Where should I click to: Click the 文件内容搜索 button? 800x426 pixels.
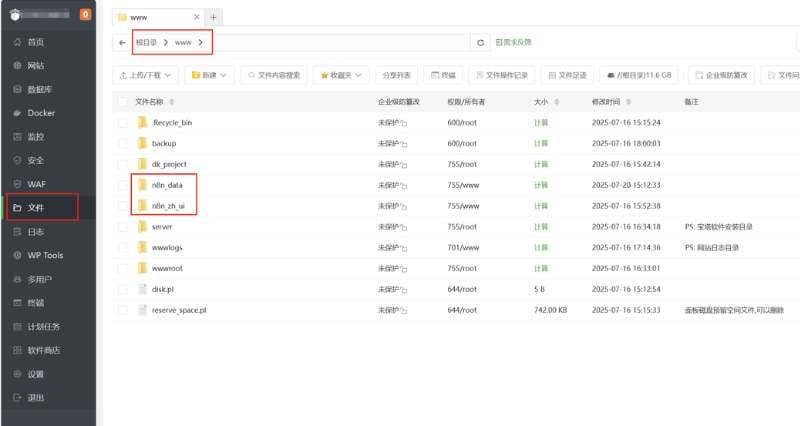click(x=274, y=75)
